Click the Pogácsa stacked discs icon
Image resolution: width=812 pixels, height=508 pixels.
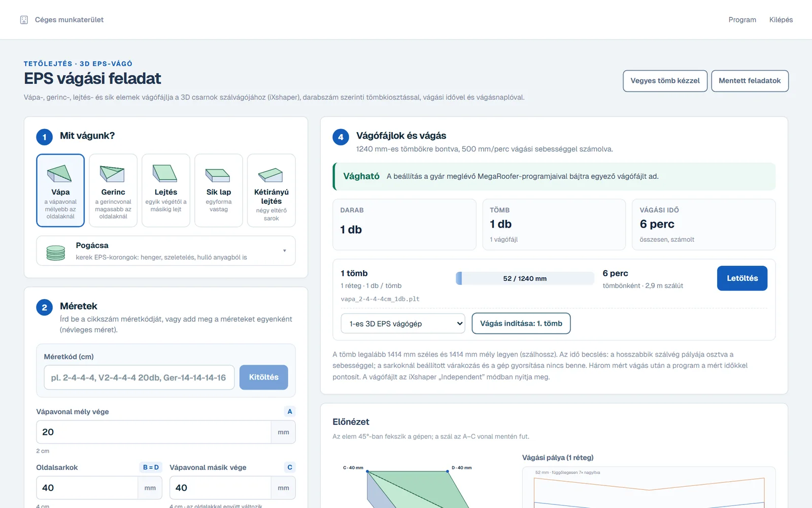[x=56, y=252]
